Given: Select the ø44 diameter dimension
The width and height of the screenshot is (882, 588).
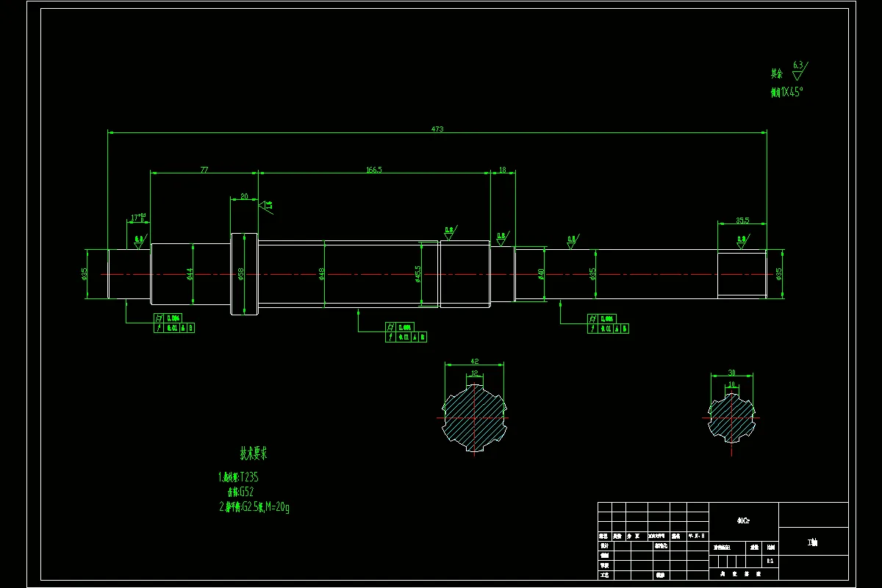Looking at the screenshot, I should click(190, 274).
